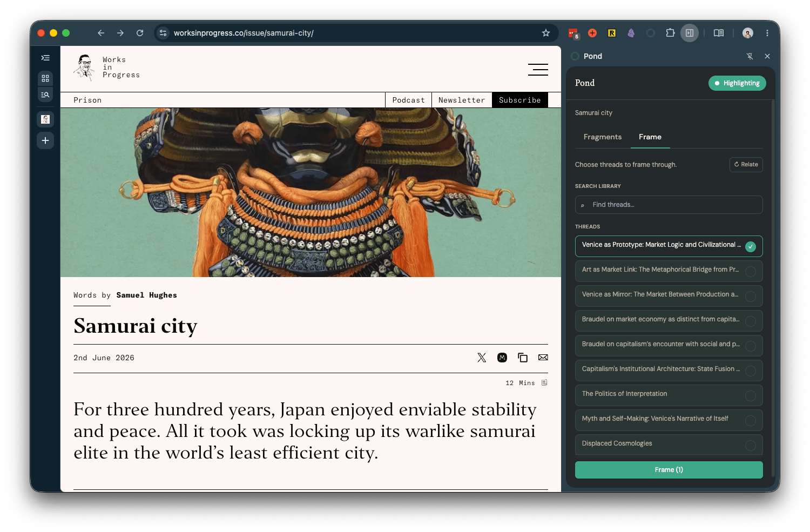Screen dimensions: 810x532
Task: Open the Podcast page
Action: click(408, 100)
